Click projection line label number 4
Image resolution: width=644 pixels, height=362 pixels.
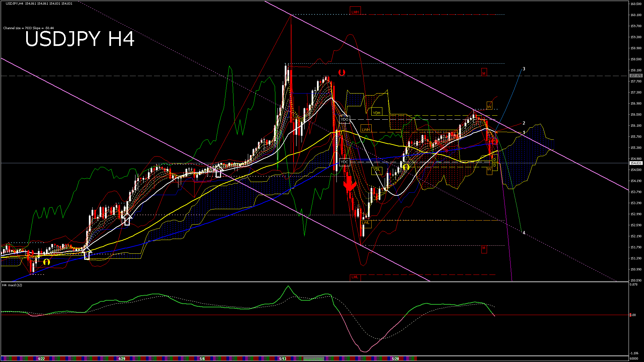[x=524, y=233]
